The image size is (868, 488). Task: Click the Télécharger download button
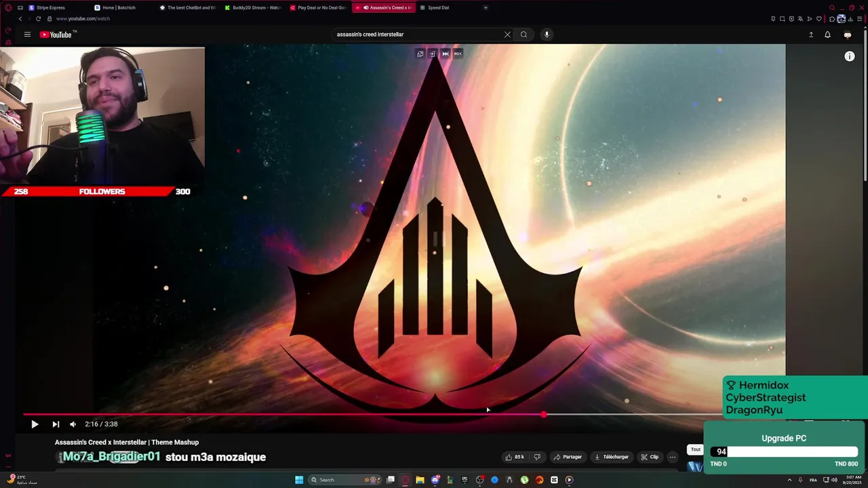[612, 457]
